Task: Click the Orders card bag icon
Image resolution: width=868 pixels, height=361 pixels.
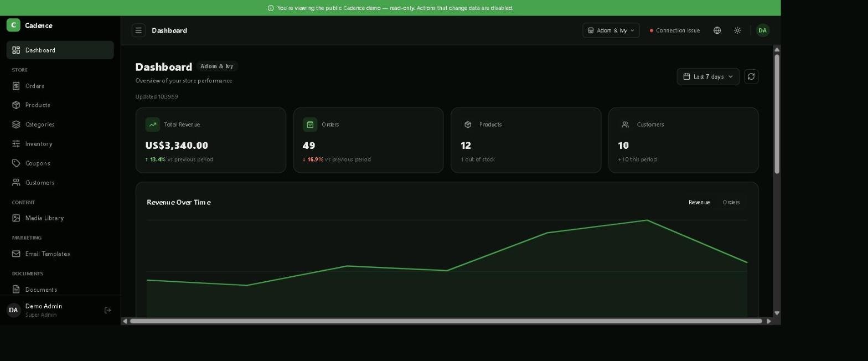Action: tap(310, 125)
